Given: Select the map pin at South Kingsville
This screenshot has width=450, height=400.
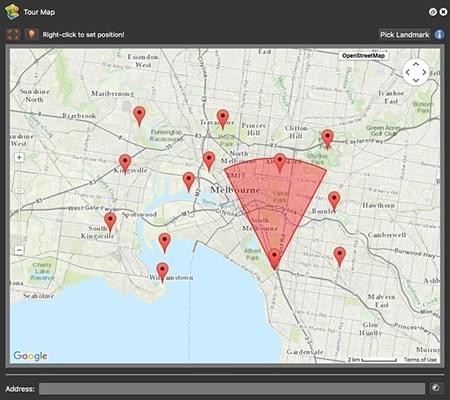Looking at the screenshot, I should [x=110, y=222].
